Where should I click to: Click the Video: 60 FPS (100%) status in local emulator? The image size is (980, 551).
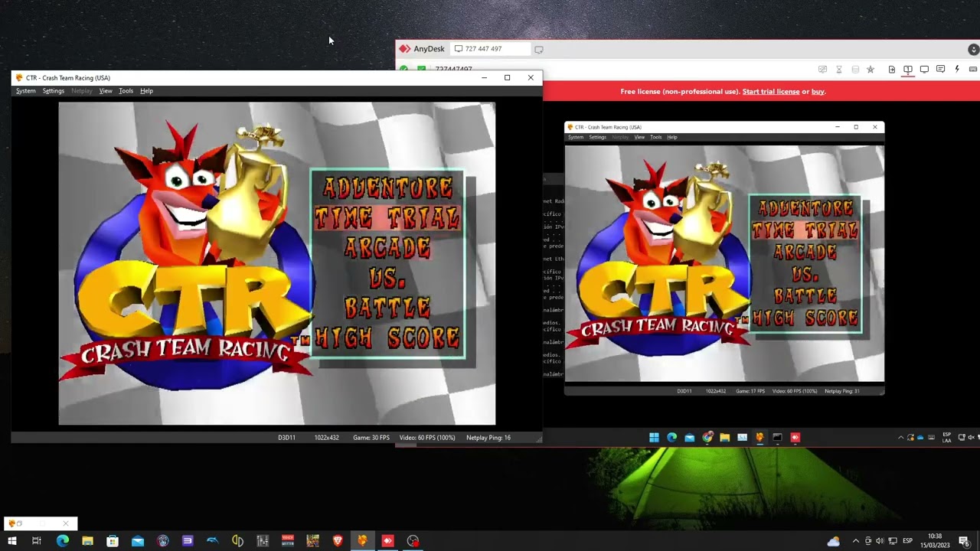[x=427, y=438]
